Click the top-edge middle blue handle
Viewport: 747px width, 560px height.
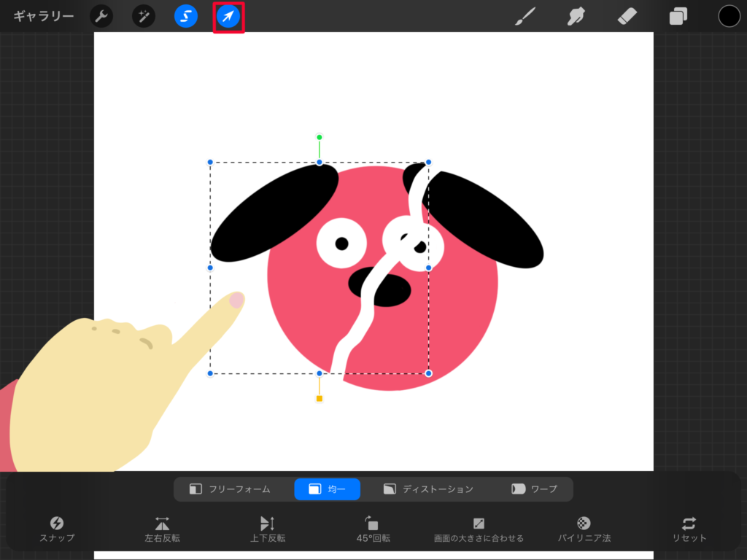point(320,163)
